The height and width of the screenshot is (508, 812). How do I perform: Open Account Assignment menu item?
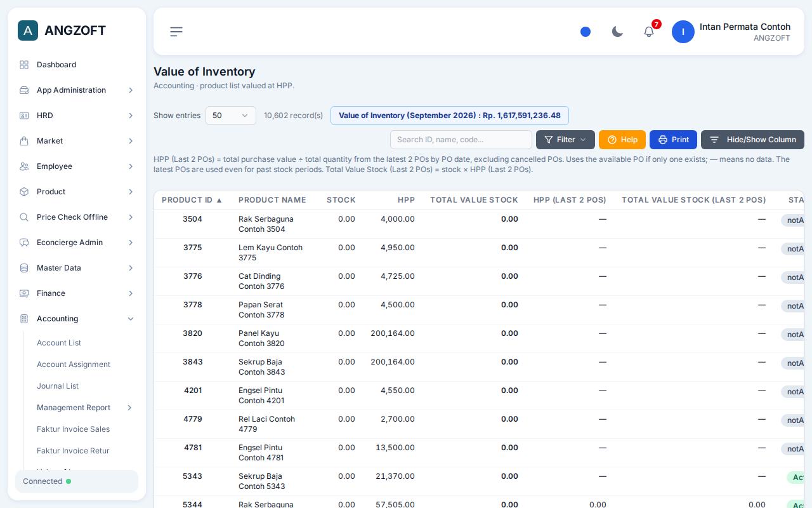(x=74, y=364)
